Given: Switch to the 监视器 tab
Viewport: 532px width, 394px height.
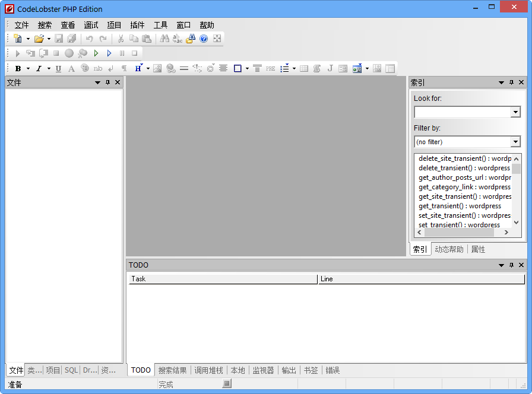Looking at the screenshot, I should tap(263, 370).
